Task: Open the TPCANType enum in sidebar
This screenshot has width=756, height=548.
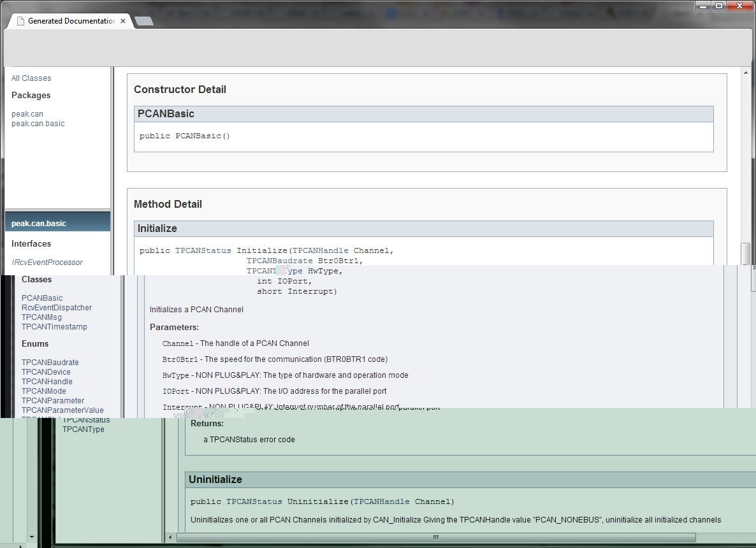Action: [x=84, y=429]
